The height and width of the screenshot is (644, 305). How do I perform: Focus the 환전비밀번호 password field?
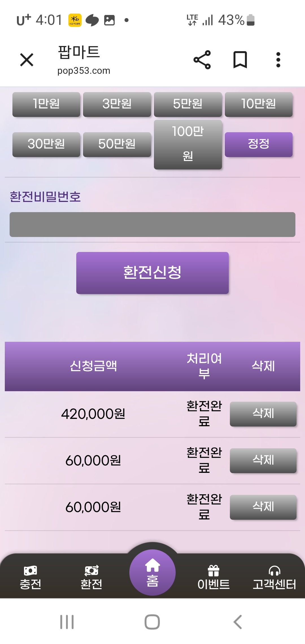pos(152,225)
